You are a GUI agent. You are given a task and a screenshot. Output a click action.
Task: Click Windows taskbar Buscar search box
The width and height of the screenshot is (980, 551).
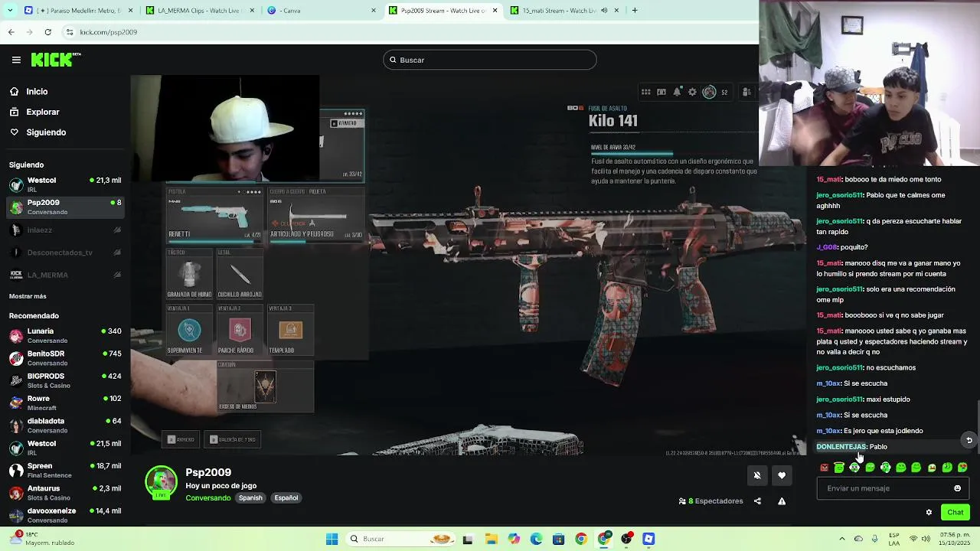coord(400,539)
